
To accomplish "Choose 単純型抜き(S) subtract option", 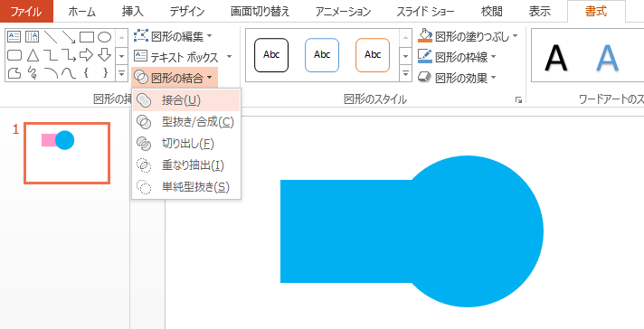I will coord(186,187).
